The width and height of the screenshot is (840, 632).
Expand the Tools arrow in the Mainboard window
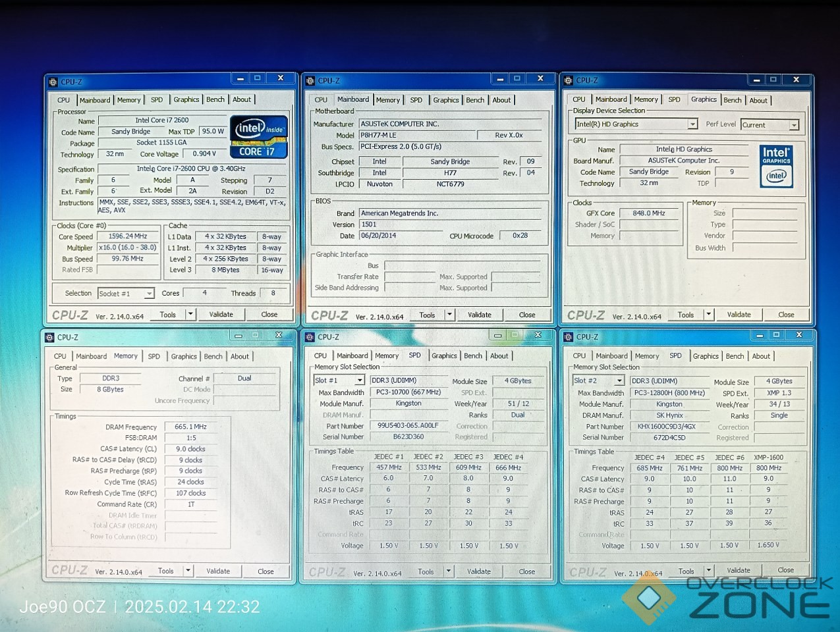point(450,315)
